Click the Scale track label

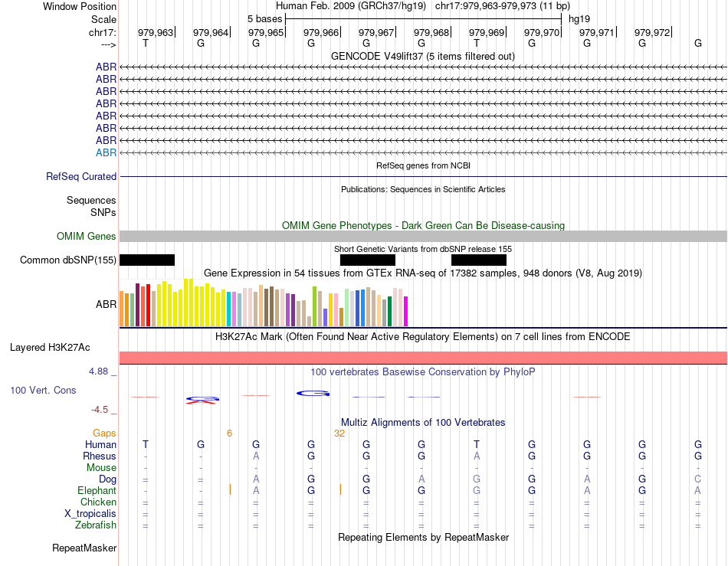(103, 19)
